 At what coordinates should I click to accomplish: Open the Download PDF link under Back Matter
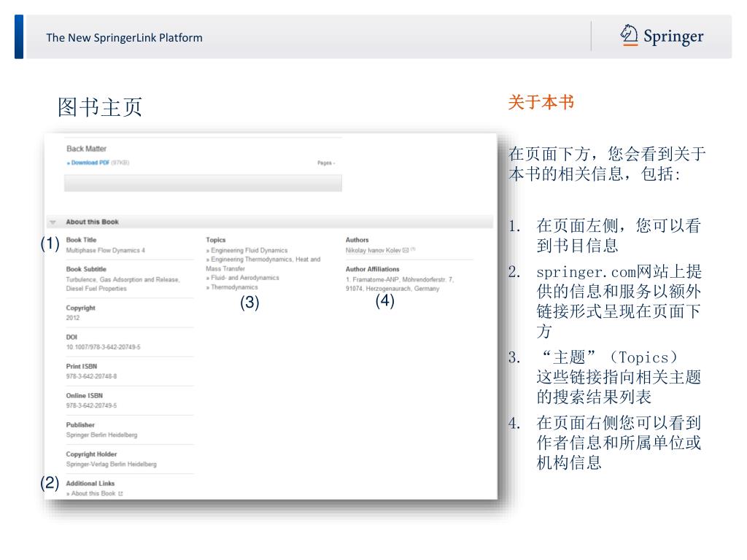point(90,163)
